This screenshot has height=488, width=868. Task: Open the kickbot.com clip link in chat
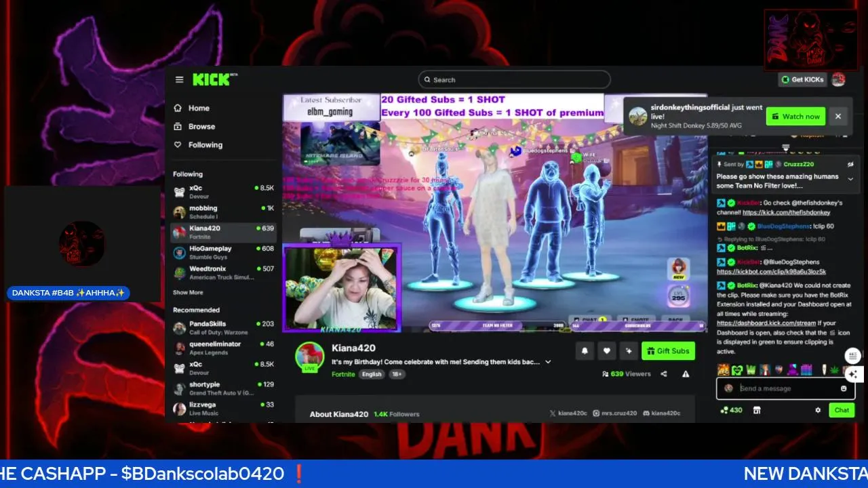coord(771,272)
